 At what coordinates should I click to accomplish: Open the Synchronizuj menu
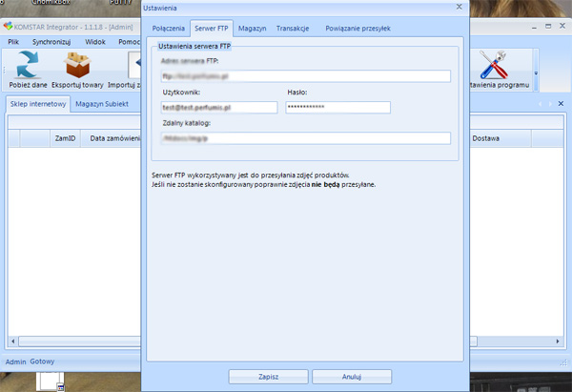coord(51,42)
